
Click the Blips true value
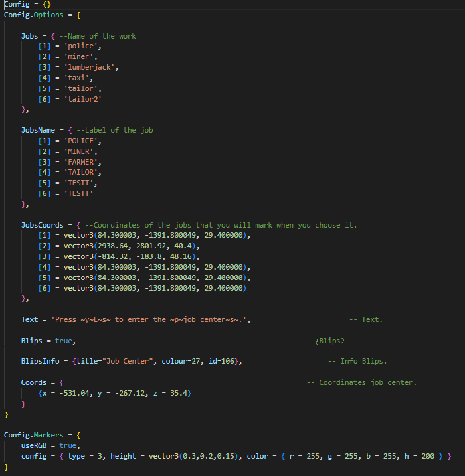64,341
